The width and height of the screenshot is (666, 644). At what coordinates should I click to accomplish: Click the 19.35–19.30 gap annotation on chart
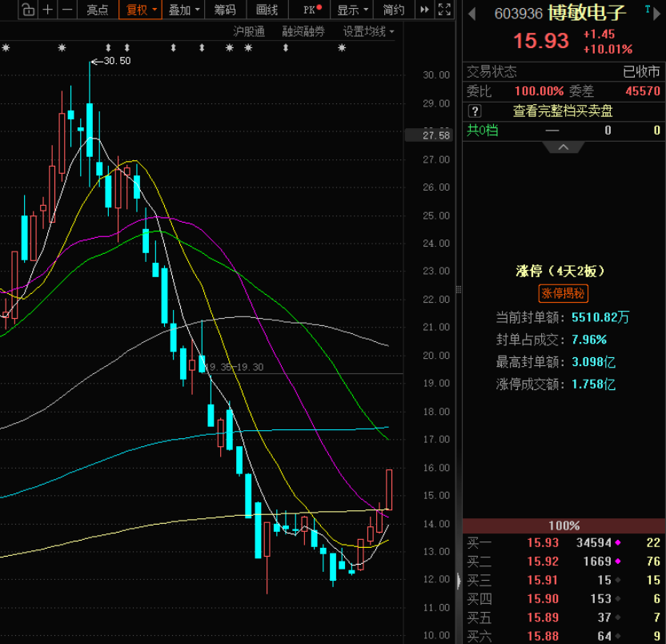pyautogui.click(x=235, y=367)
